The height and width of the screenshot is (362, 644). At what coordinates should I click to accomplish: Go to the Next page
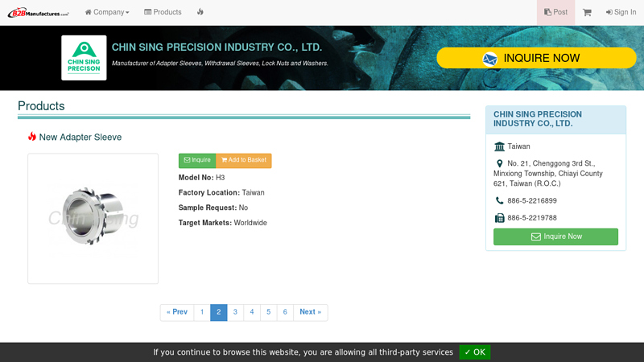click(311, 312)
